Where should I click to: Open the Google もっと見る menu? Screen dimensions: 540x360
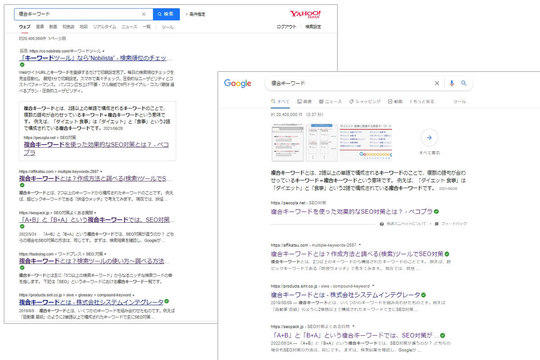422,102
